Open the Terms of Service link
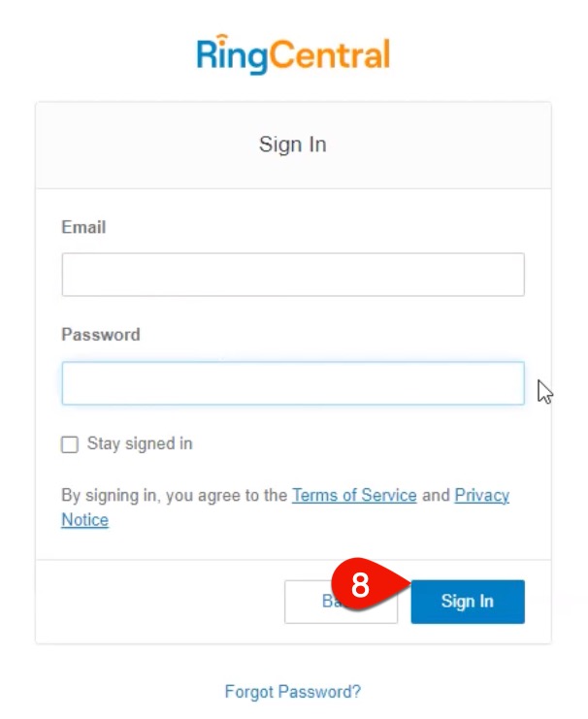The image size is (588, 719). tap(354, 495)
